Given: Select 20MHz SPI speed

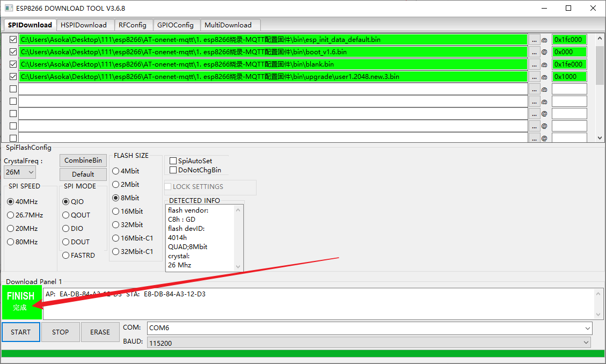Looking at the screenshot, I should click(23, 229).
